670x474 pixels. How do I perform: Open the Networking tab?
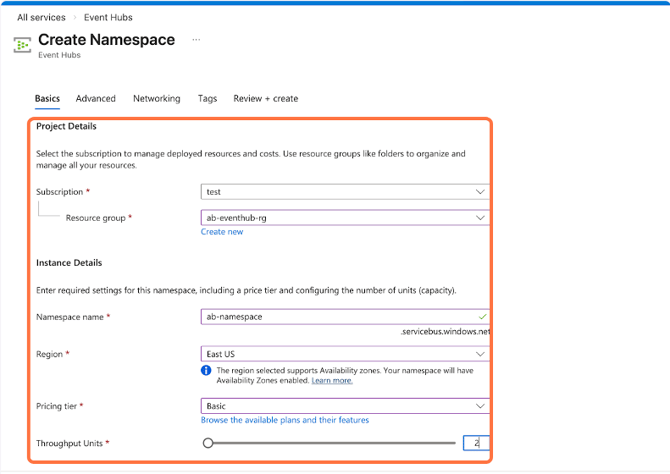click(157, 98)
